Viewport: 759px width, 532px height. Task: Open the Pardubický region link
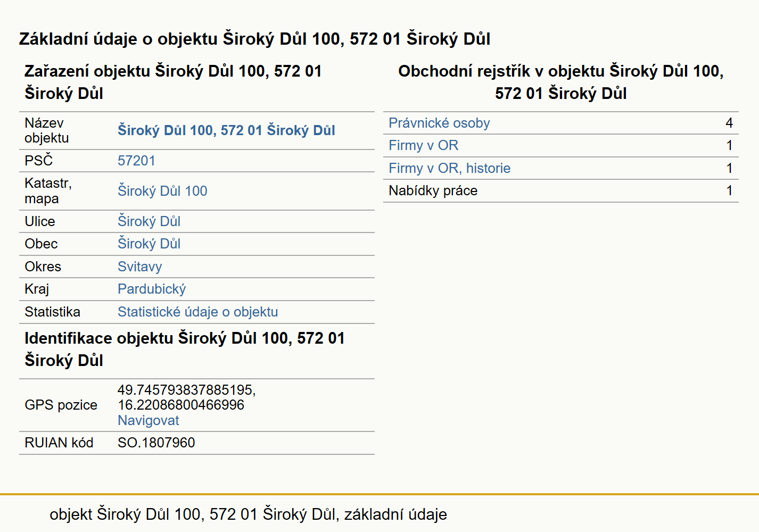point(152,289)
